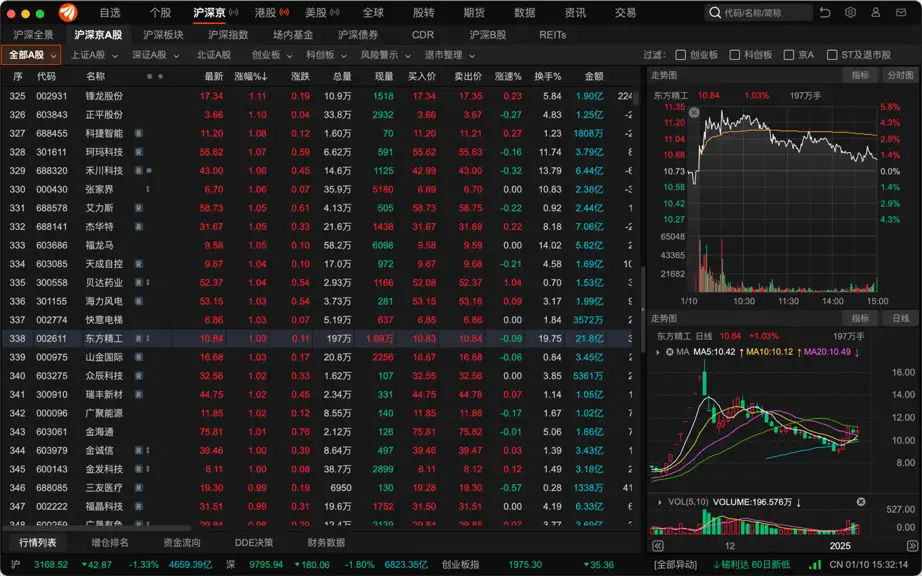
Task: Open the 深证A股 dropdown
Action: point(155,55)
